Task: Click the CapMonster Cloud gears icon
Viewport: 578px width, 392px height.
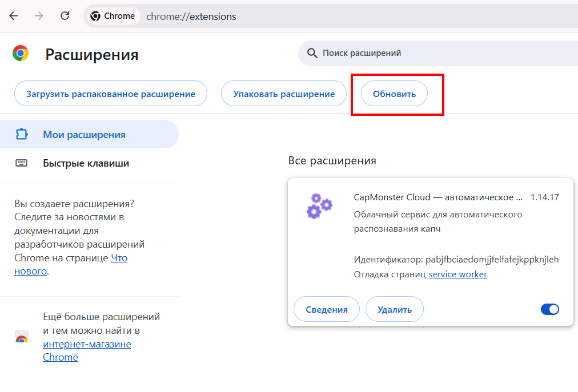Action: point(319,206)
